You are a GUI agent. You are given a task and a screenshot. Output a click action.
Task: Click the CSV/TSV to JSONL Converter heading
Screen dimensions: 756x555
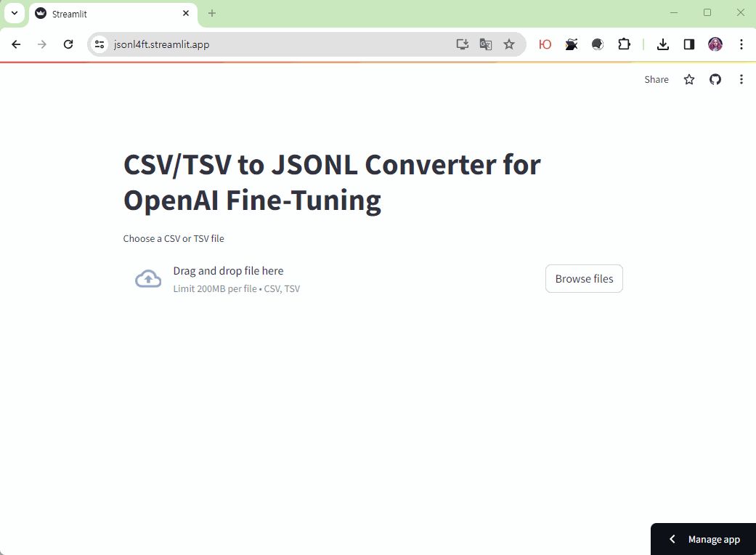coord(332,182)
